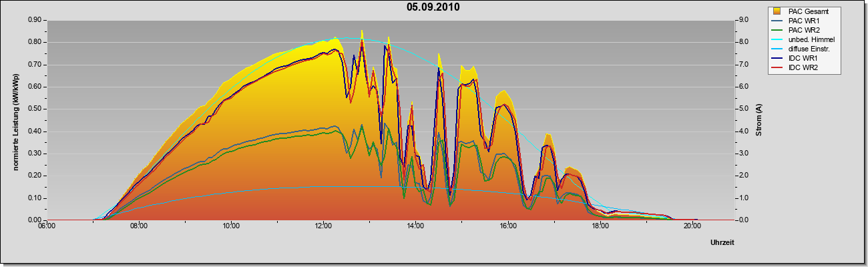Click the PAC Gesamt legend swatch

[x=777, y=11]
